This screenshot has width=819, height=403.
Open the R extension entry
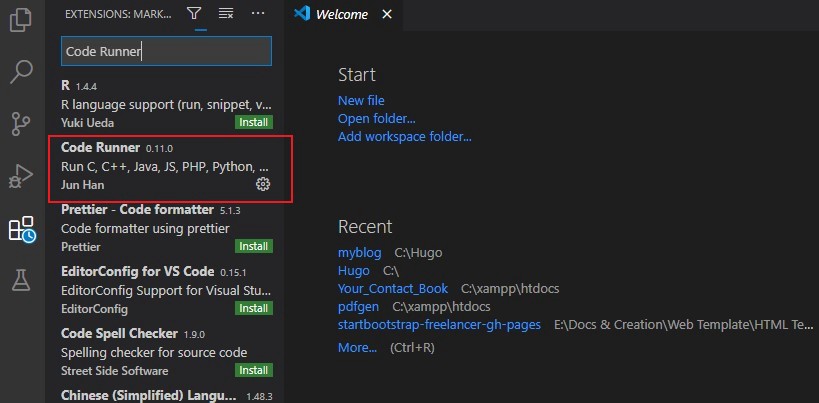point(166,104)
